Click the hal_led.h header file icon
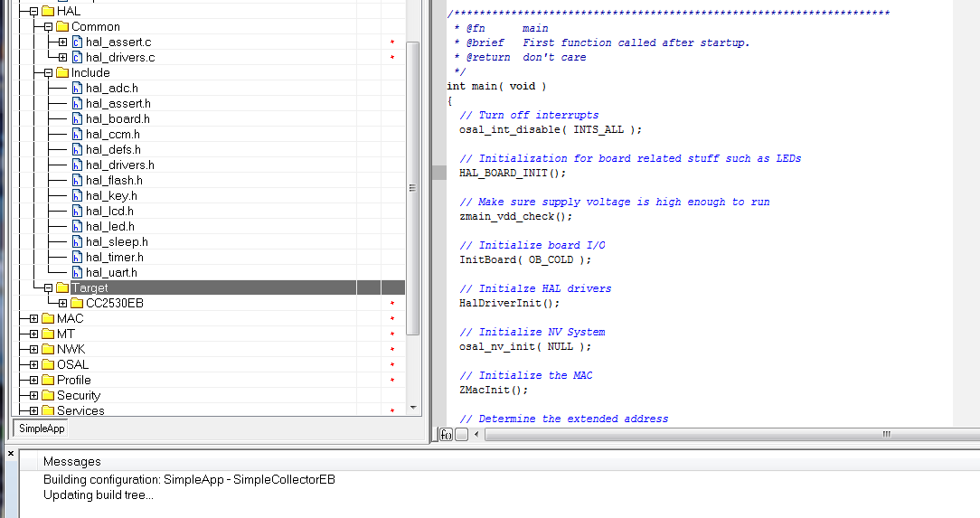Viewport: 980px width, 518px height. 77,226
